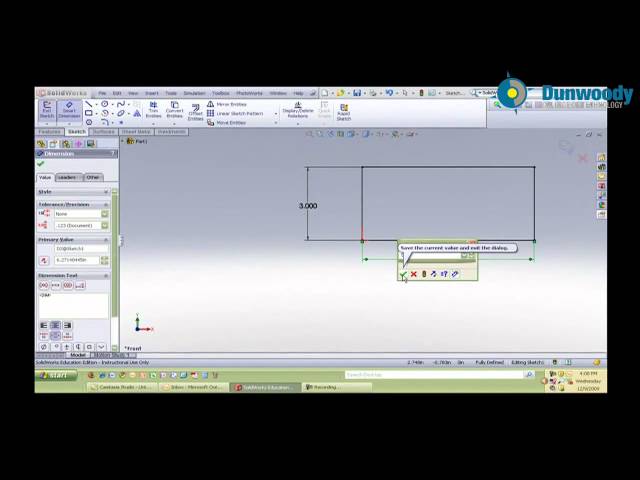The width and height of the screenshot is (640, 480).
Task: Open Inbox Microsoft Outlook taskbar button
Action: click(x=194, y=387)
